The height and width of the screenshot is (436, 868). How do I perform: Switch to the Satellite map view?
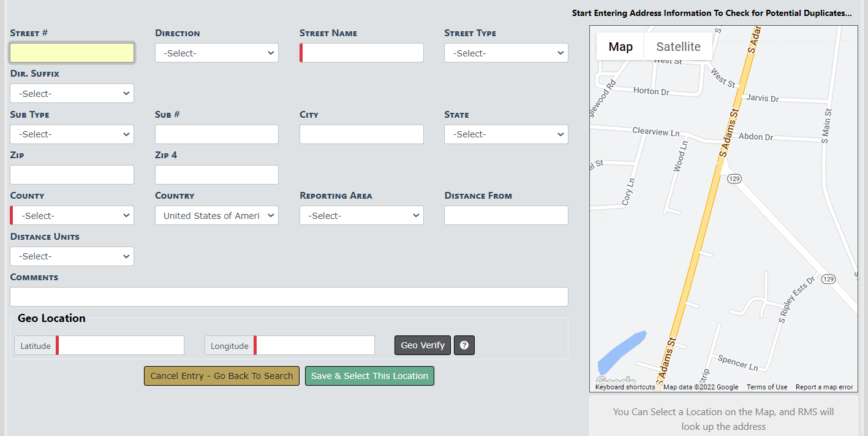[x=678, y=47]
